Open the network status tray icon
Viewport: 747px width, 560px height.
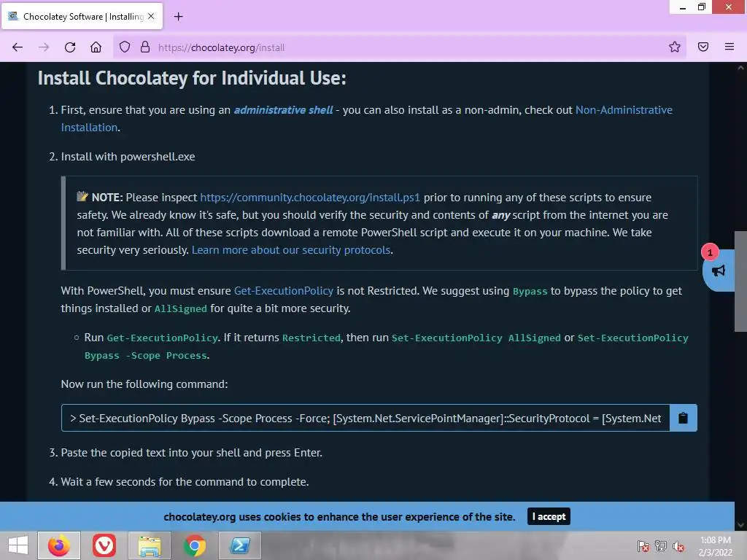(x=661, y=545)
